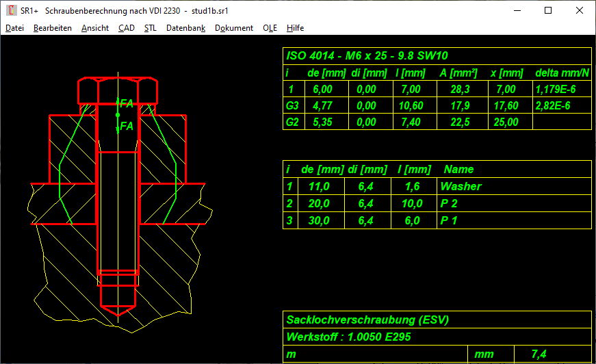Maximize the SR1+ window
Viewport: 596px width, 364px height.
coord(548,10)
